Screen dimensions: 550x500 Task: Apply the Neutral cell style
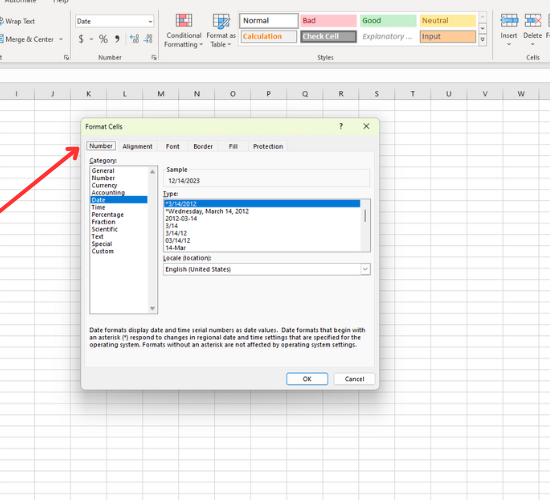[448, 21]
